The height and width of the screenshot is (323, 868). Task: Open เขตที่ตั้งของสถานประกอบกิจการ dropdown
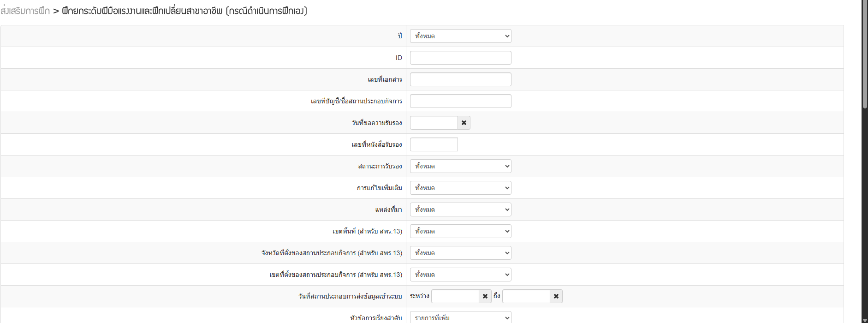pos(460,275)
